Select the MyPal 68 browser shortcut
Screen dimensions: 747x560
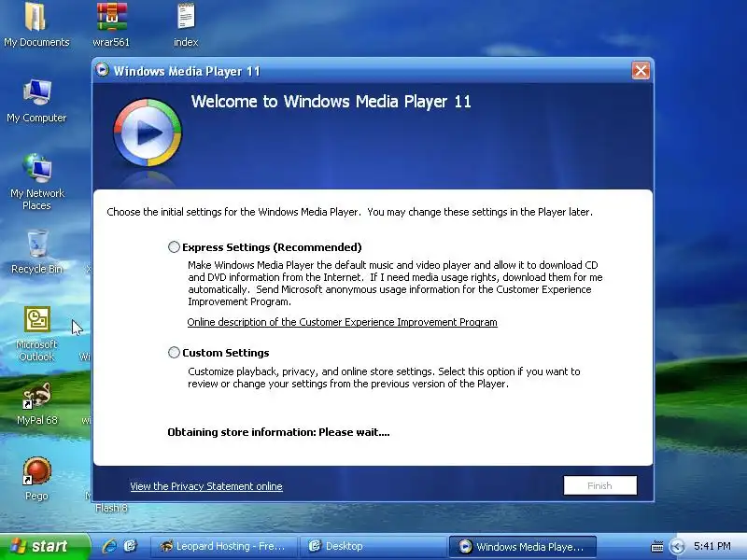point(36,404)
